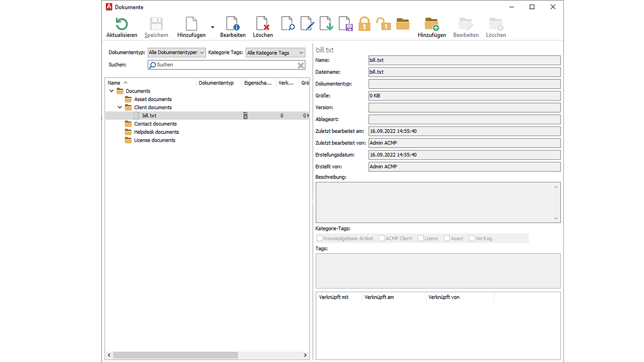644x362 pixels.
Task: Click the open padlock unlock icon
Action: point(383,24)
